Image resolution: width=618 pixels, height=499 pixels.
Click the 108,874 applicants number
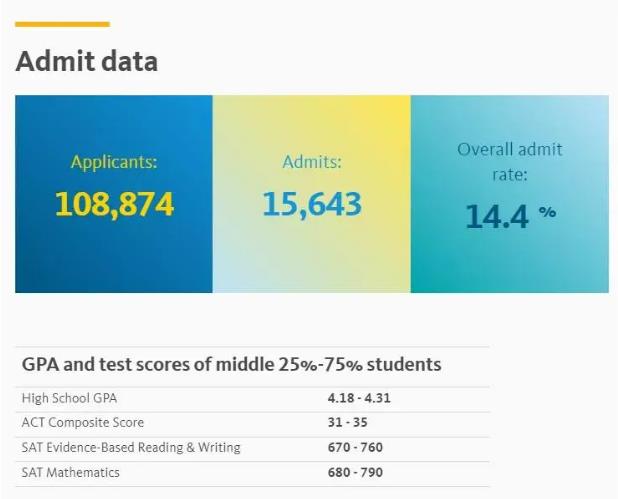coord(114,205)
